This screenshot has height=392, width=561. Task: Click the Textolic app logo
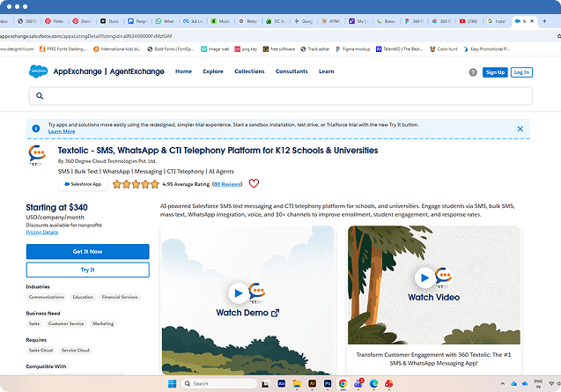[37, 155]
